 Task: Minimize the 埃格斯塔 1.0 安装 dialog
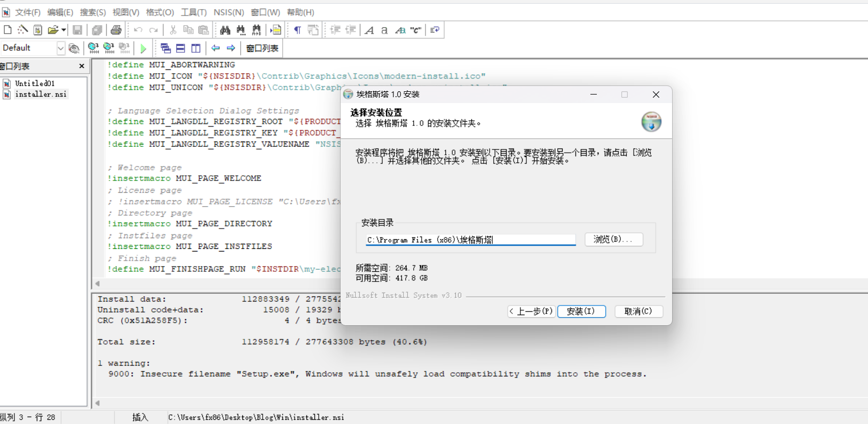click(594, 95)
